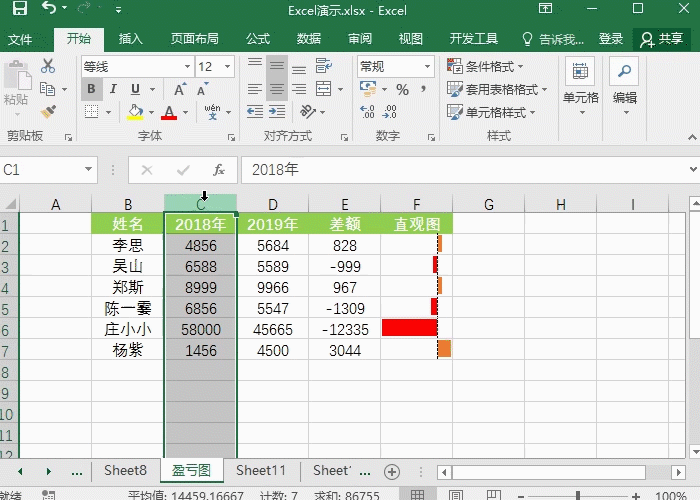Add a new sheet with plus button
700x500 pixels.
click(x=392, y=471)
